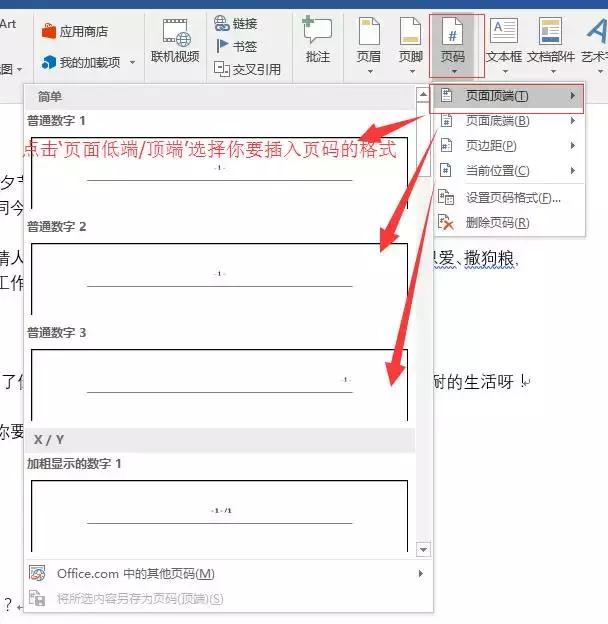608x624 pixels.
Task: Click the 加粗显示的数字 1 label
Action: pos(74,463)
